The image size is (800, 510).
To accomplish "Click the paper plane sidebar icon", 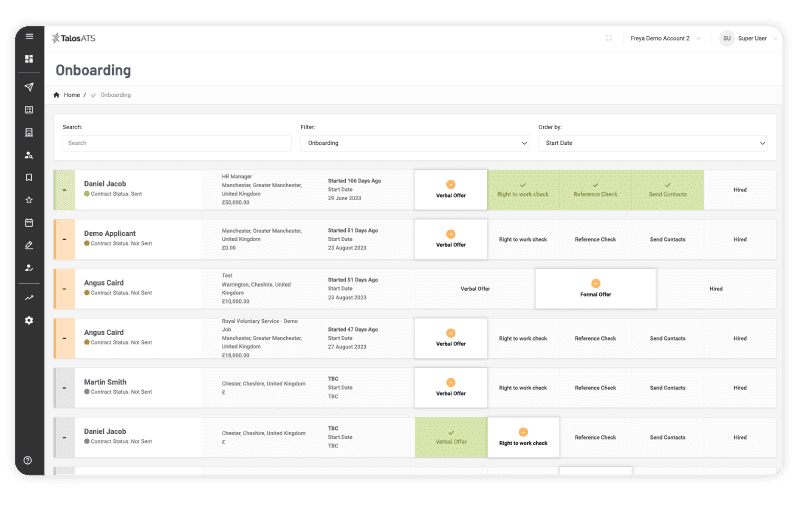I will (x=29, y=87).
